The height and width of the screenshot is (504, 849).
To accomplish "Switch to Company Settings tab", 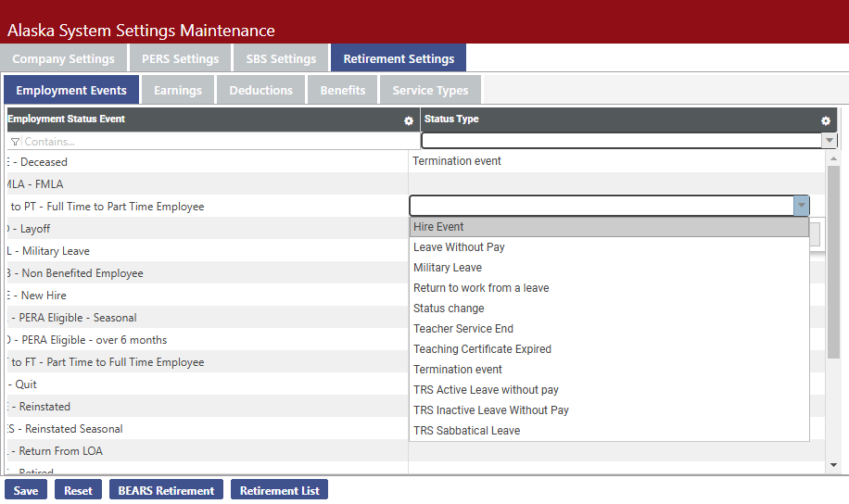I will (x=63, y=58).
